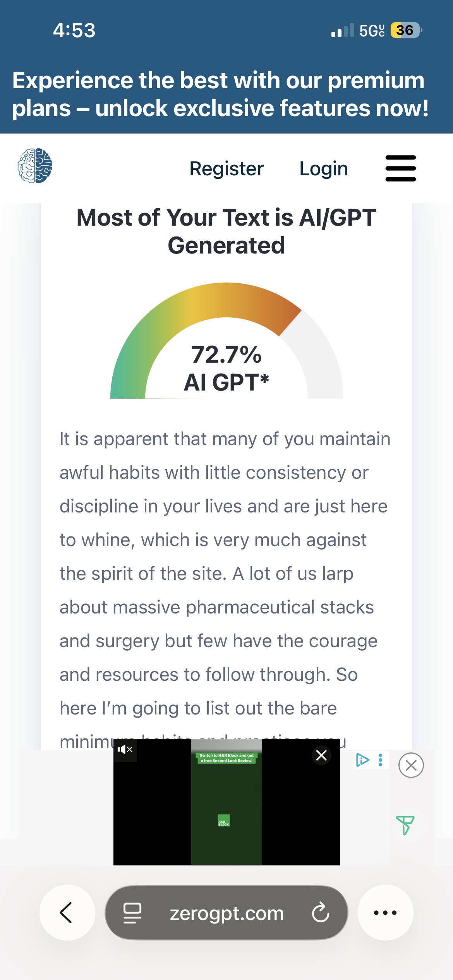The image size is (453, 980).
Task: Go back with the browser back arrow
Action: pos(67,912)
